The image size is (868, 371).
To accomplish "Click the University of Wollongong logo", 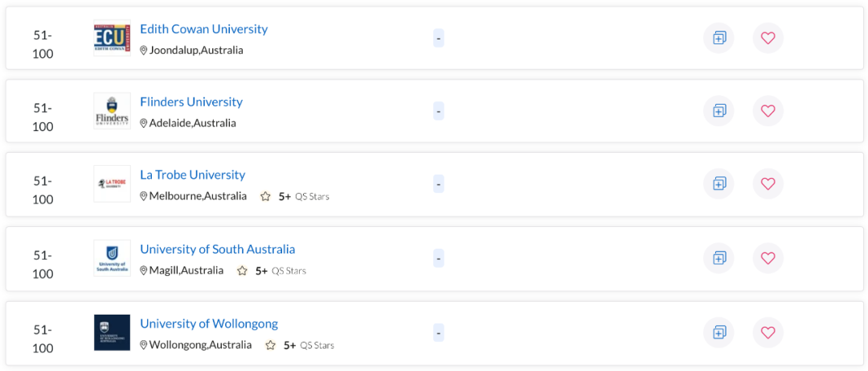I will pyautogui.click(x=112, y=332).
